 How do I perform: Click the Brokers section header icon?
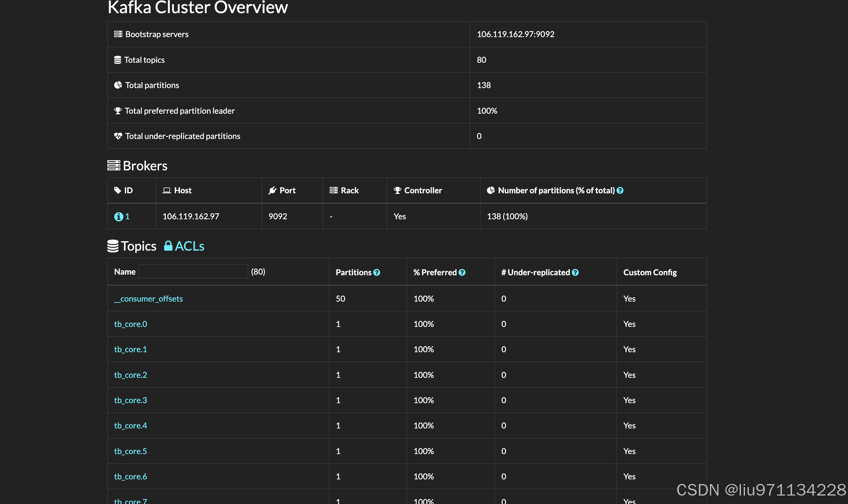point(114,165)
